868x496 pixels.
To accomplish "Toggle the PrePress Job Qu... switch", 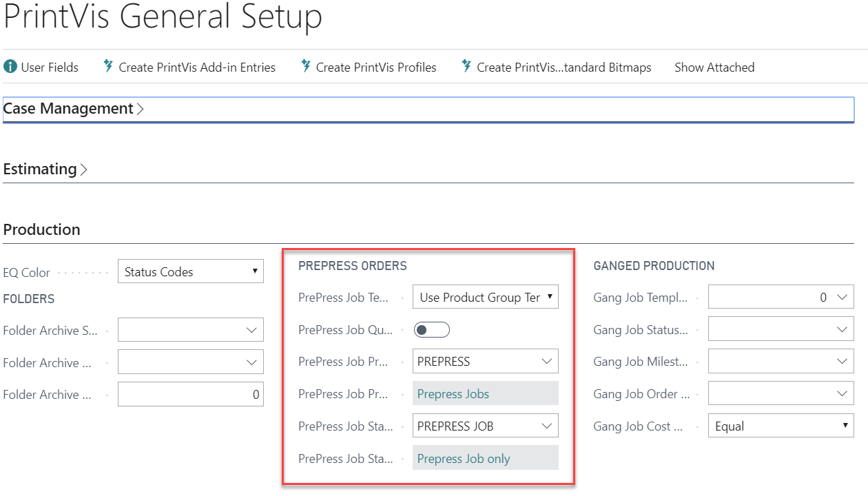I will click(431, 330).
